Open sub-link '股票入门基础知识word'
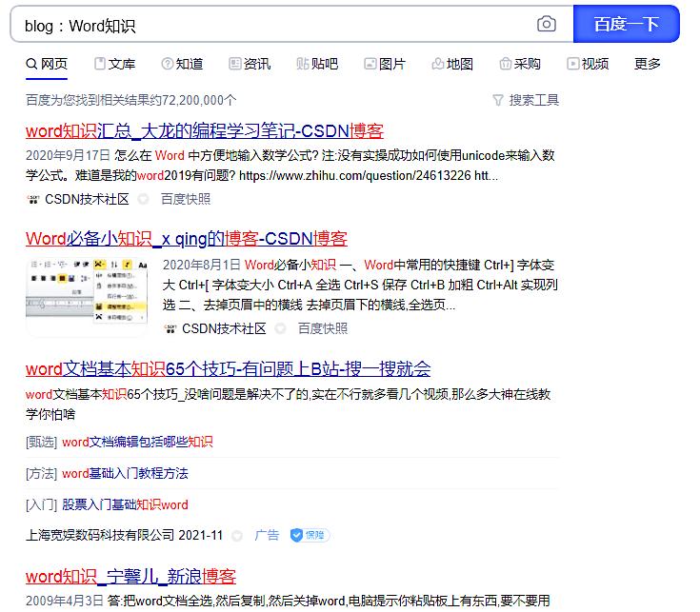 (x=125, y=504)
